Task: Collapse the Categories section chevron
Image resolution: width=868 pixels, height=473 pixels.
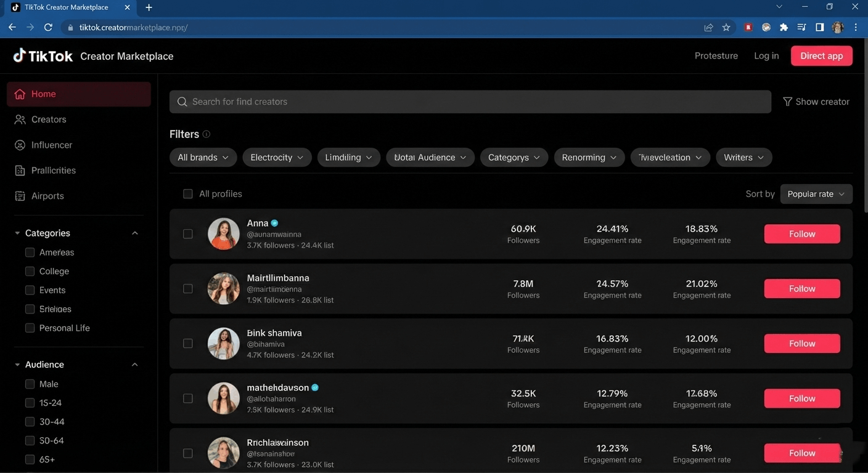Action: point(135,233)
